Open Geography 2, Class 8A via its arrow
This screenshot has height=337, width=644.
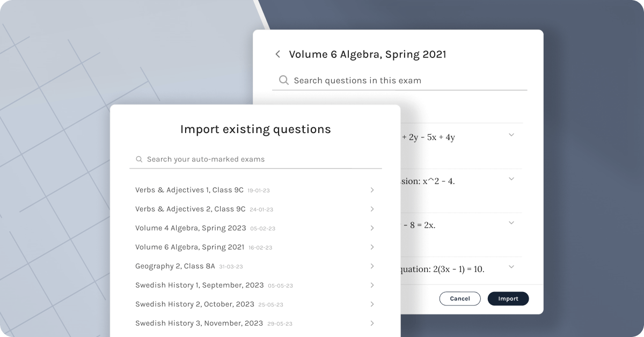372,266
